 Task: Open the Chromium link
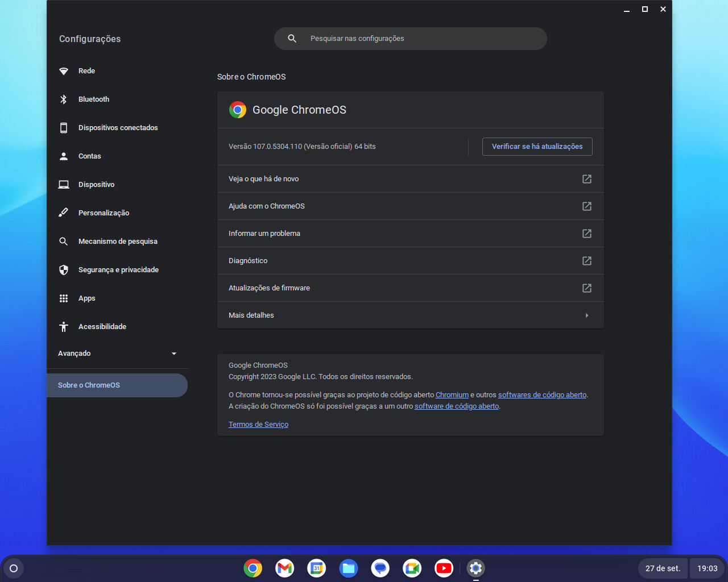[x=452, y=395]
